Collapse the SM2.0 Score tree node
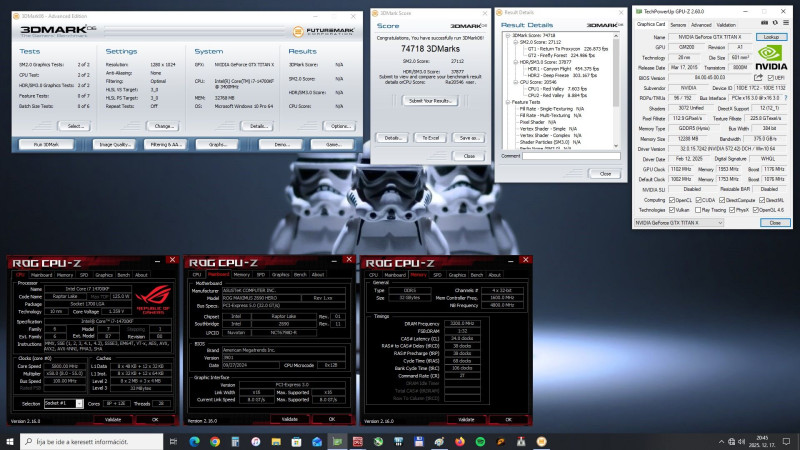This screenshot has height=450, width=800. click(x=515, y=42)
